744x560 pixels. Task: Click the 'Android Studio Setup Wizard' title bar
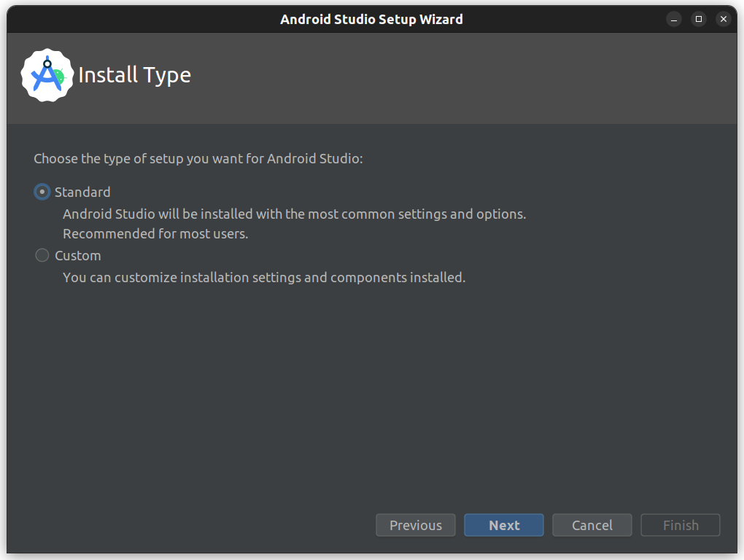pyautogui.click(x=371, y=20)
